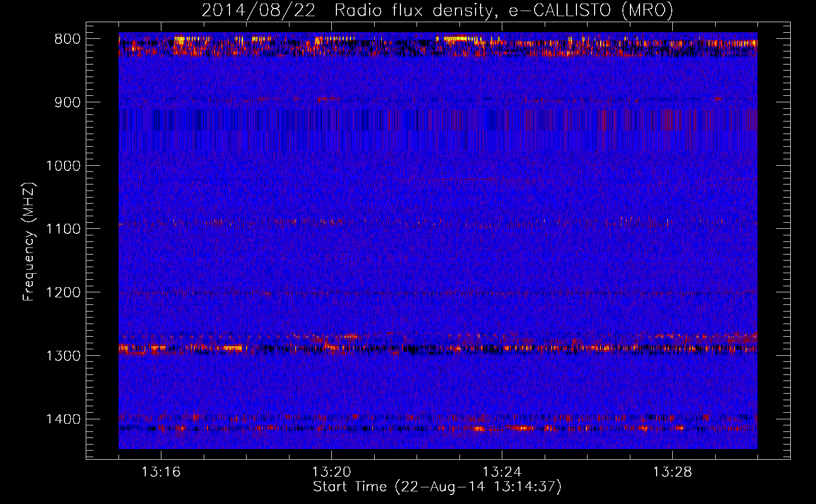Click the 1200 frequency tick label
The image size is (816, 504).
click(x=63, y=293)
